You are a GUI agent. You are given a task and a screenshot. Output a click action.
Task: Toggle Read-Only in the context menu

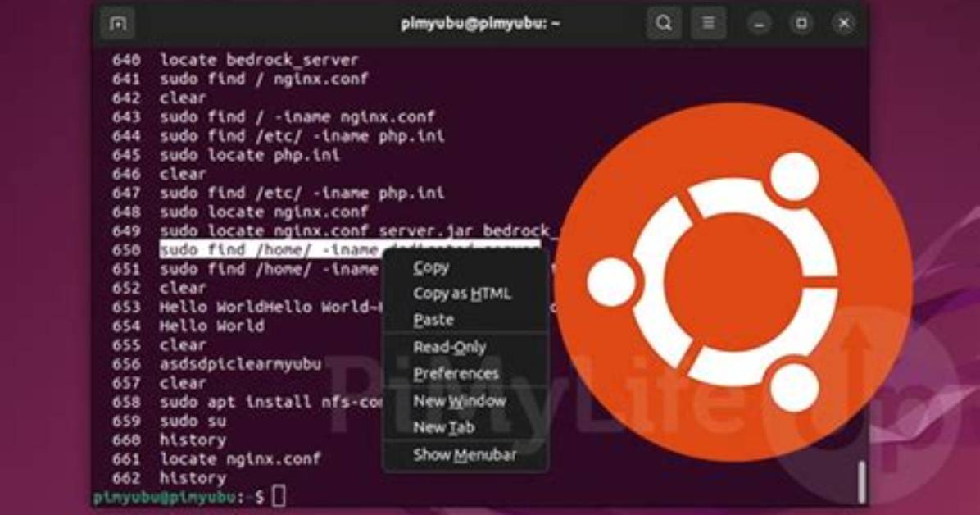pyautogui.click(x=449, y=347)
